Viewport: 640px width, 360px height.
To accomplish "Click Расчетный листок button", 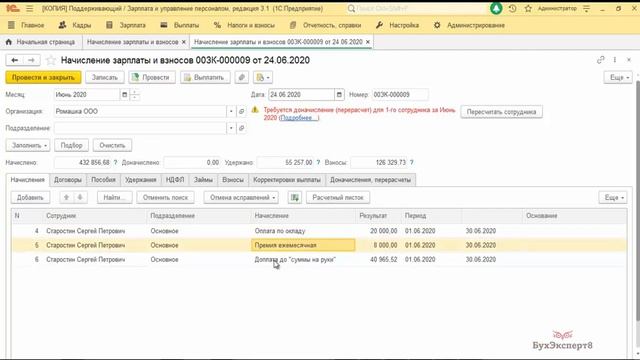I will pyautogui.click(x=338, y=198).
